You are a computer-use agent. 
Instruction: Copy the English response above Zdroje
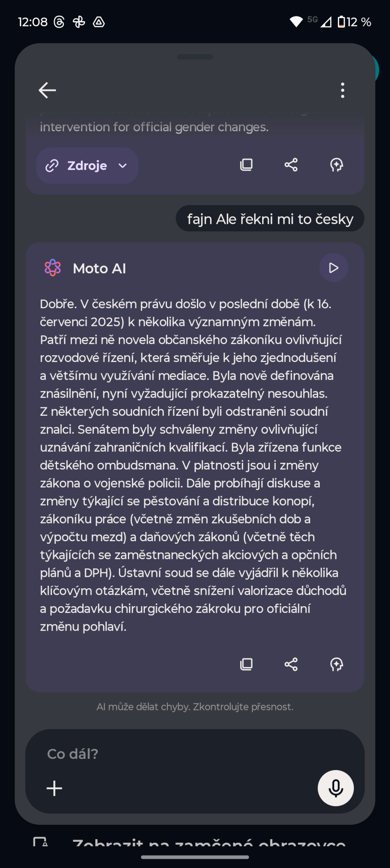(x=246, y=165)
